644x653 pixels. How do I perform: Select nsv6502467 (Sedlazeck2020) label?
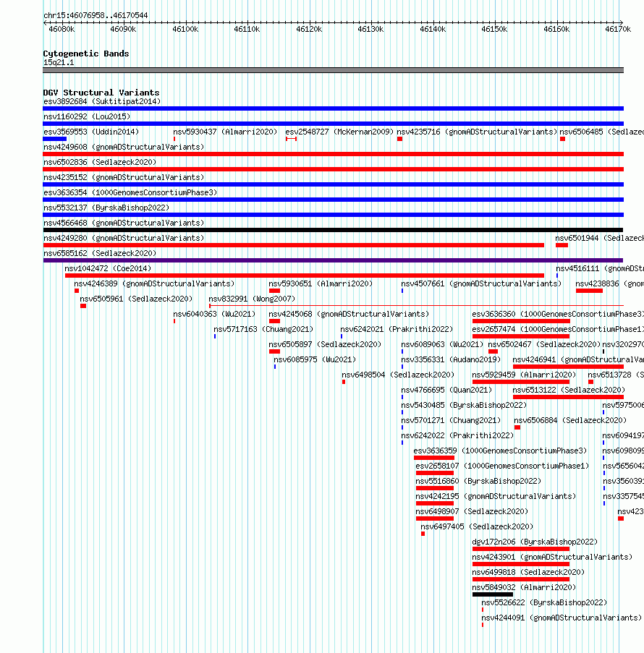point(544,345)
